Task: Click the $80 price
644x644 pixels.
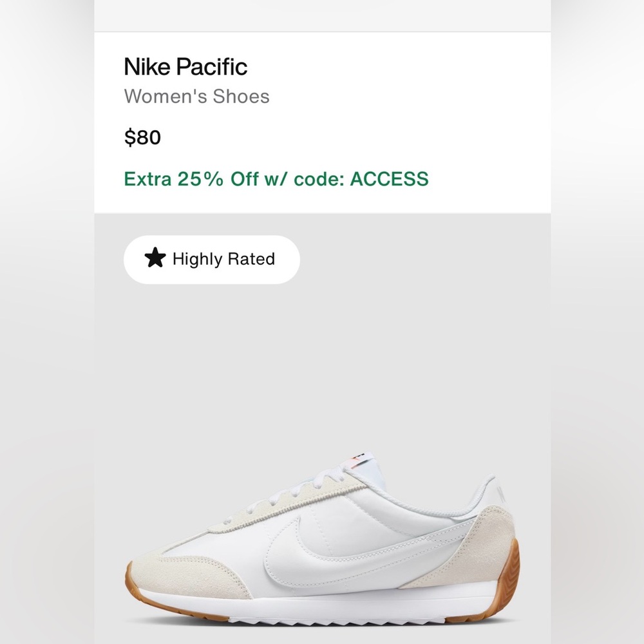Action: tap(142, 137)
